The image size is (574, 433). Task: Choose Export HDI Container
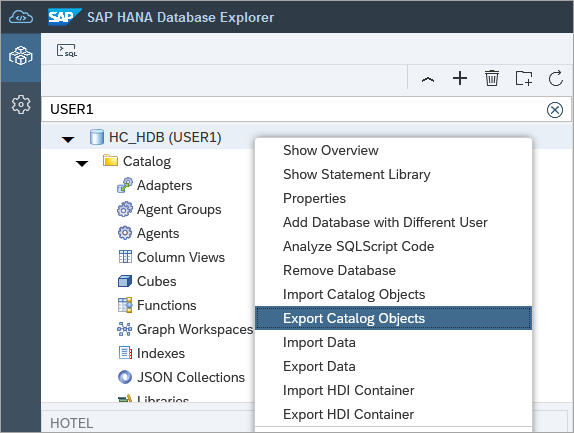tap(394, 414)
